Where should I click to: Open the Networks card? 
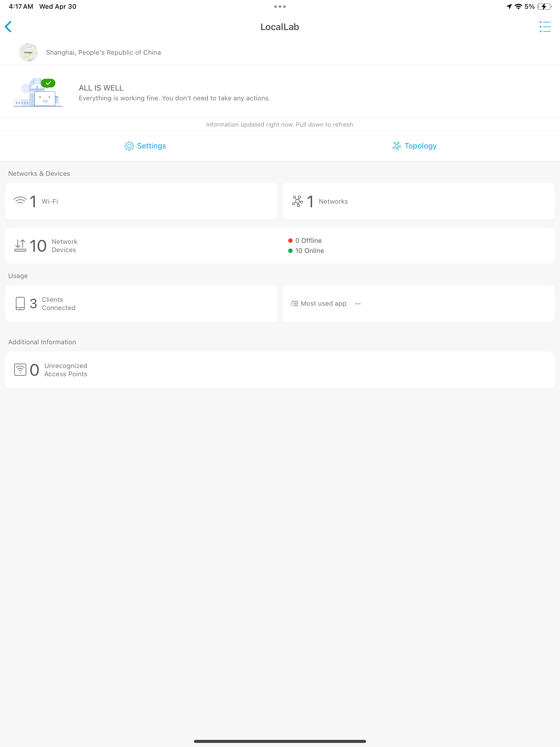[x=418, y=201]
